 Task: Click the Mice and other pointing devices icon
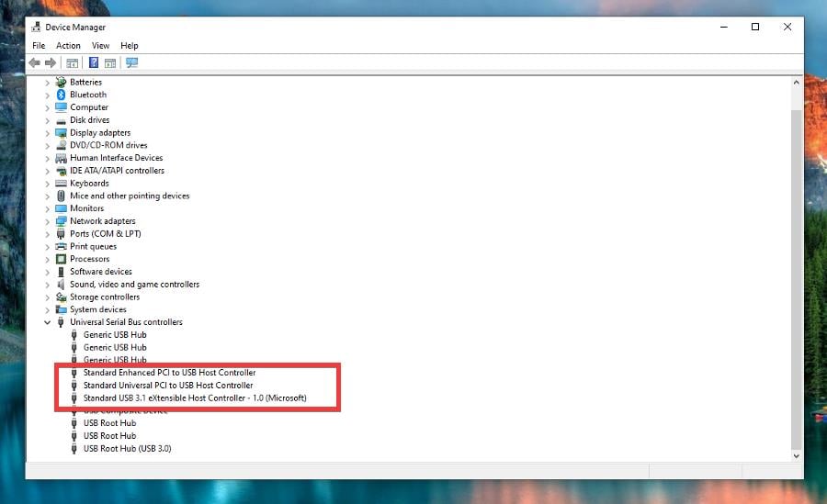[x=61, y=196]
